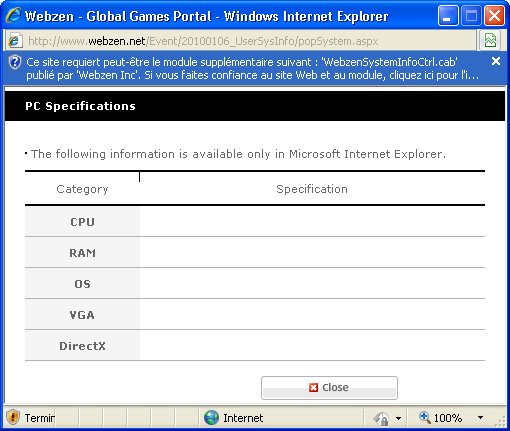Click the ActiveX module installation message
This screenshot has width=510, height=431.
[x=252, y=68]
